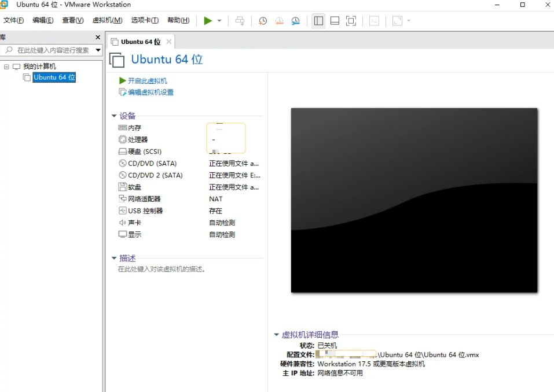Select the 网络适配器 device row
The width and height of the screenshot is (554, 392).
click(x=189, y=199)
